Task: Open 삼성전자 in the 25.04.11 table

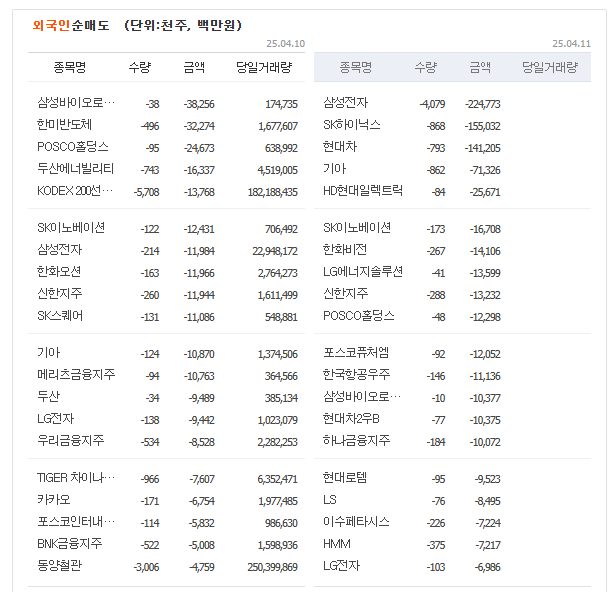Action: pos(346,103)
